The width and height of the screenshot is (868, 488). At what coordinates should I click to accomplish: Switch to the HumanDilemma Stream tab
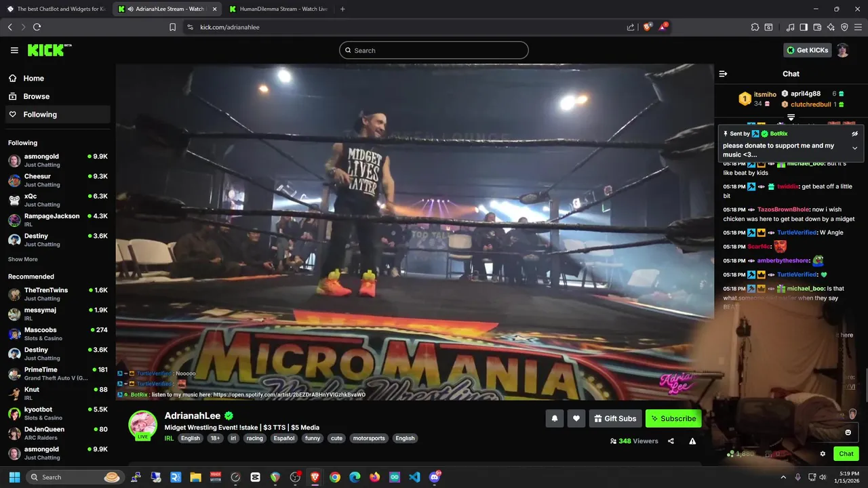[278, 9]
